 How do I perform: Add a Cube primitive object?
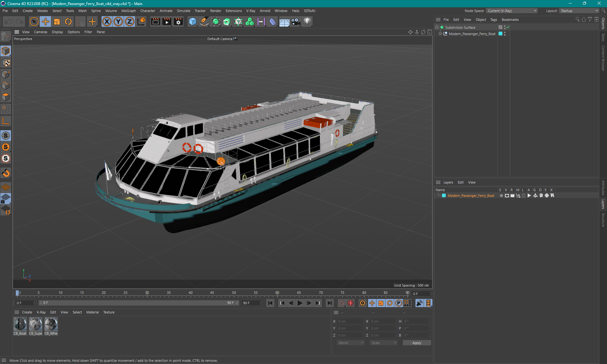click(x=193, y=21)
